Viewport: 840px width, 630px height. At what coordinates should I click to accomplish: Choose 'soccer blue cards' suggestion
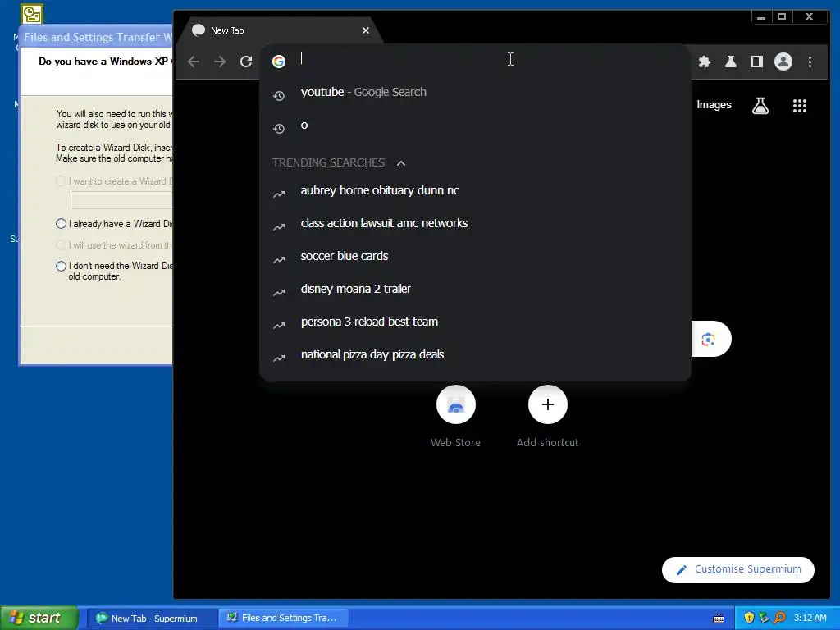pyautogui.click(x=475, y=256)
